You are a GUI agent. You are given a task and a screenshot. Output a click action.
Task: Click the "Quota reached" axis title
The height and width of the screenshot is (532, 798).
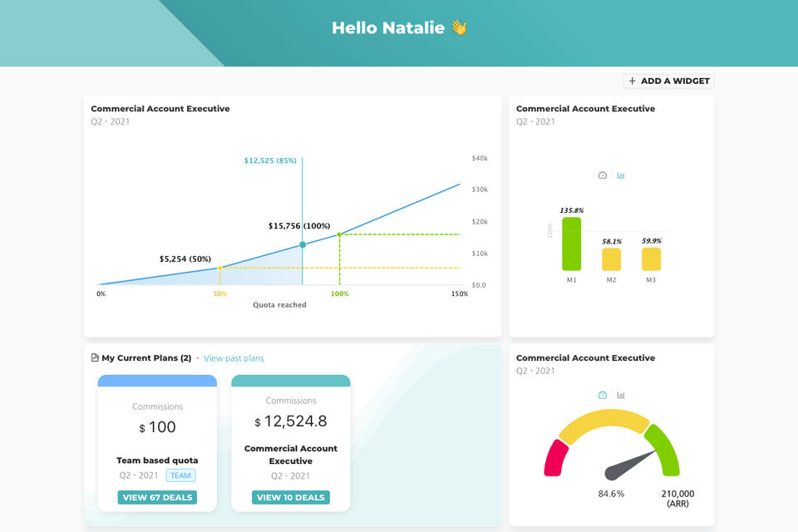pyautogui.click(x=279, y=305)
